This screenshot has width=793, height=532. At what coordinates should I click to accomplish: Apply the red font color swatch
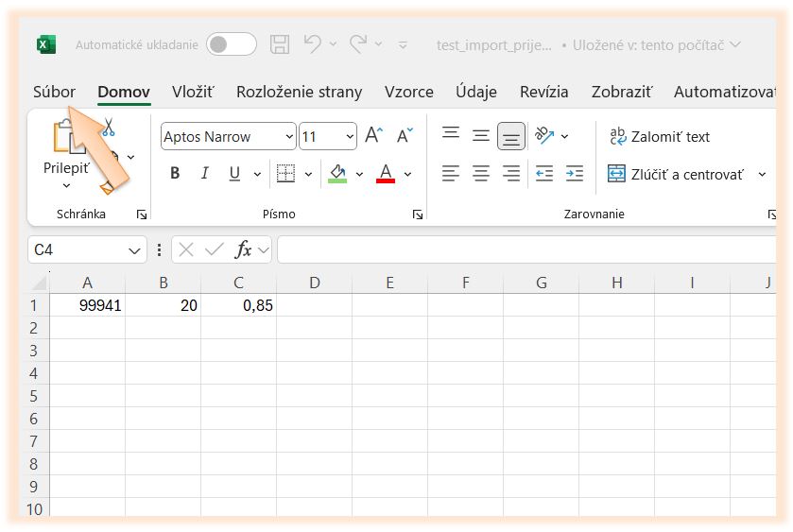tap(385, 174)
